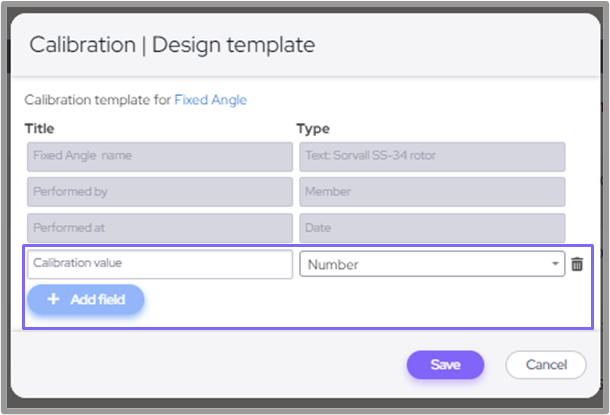Click the Number text in the type selector
The height and width of the screenshot is (415, 610).
(333, 264)
